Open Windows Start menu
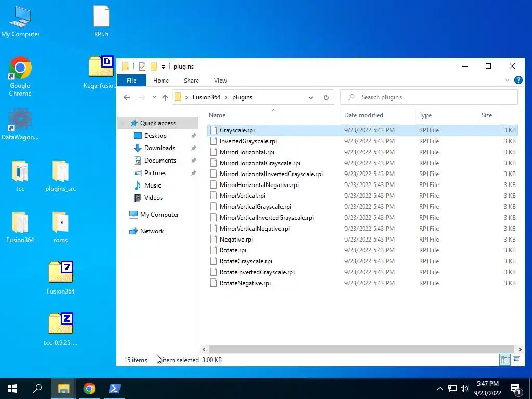 click(12, 389)
